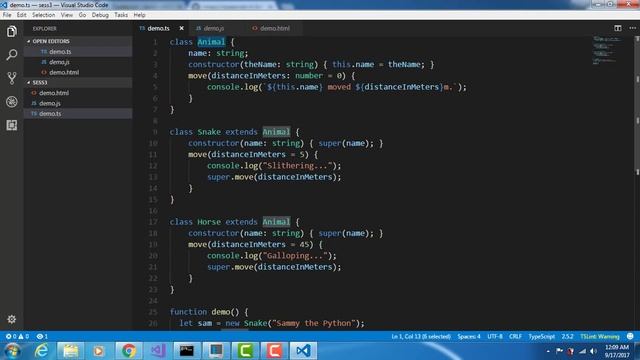640x360 pixels.
Task: Click line number 10 in gutter
Action: point(153,143)
